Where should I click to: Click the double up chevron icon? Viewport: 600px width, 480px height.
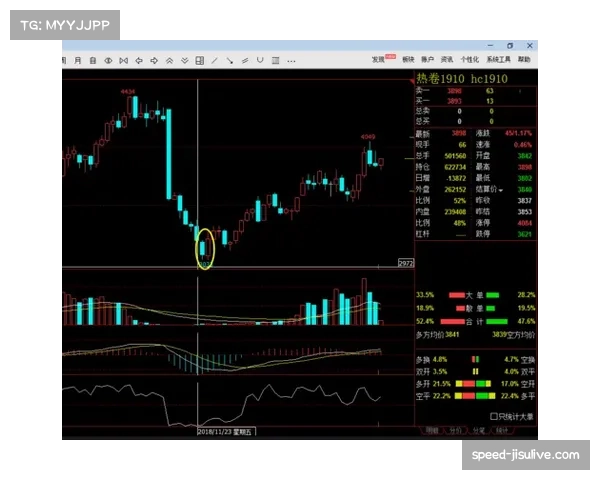pos(169,61)
